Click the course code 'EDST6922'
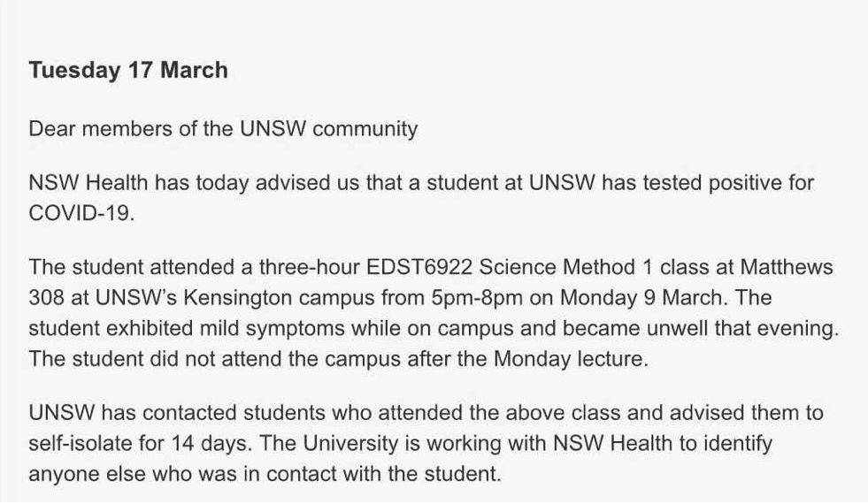Screen dimensions: 868x504 [419, 267]
